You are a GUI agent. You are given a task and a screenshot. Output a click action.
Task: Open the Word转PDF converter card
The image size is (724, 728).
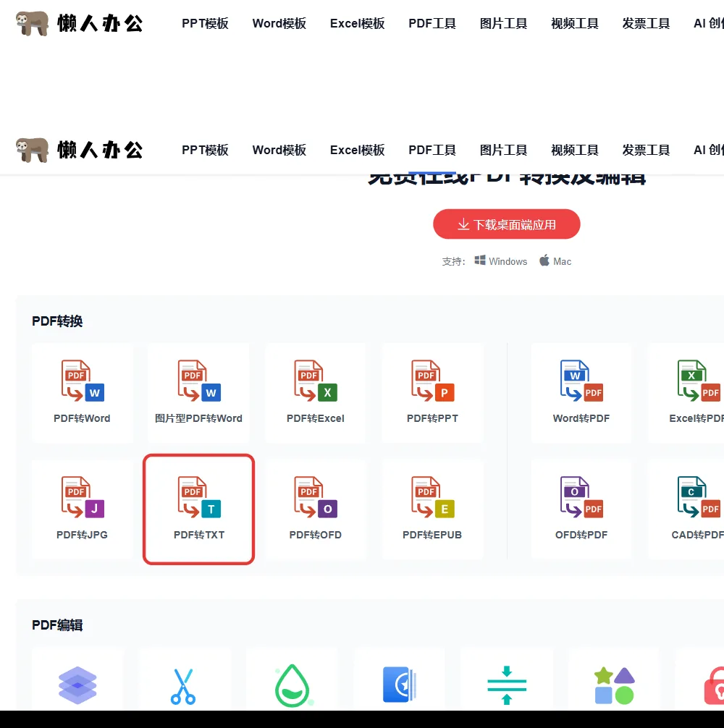[581, 392]
